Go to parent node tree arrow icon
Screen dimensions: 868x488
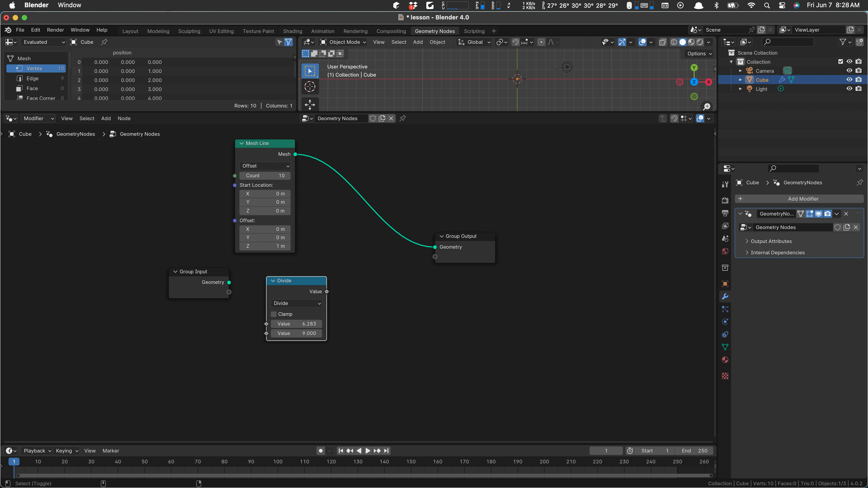[x=663, y=118]
